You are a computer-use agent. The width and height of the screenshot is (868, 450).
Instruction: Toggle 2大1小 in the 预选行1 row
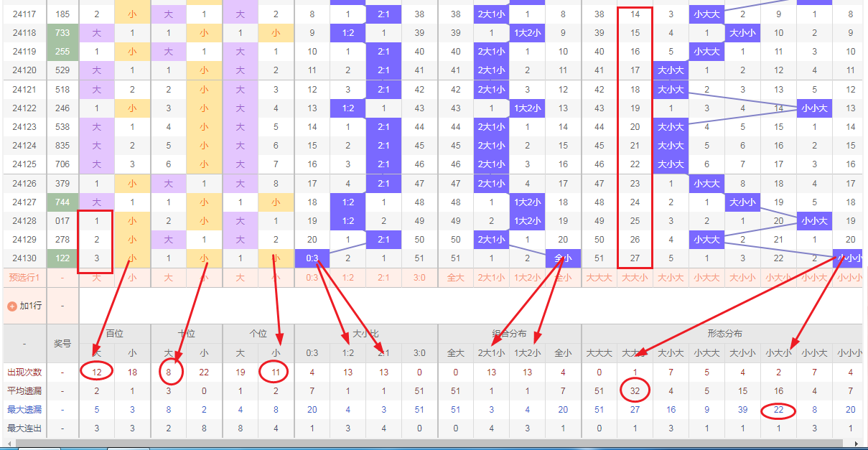click(492, 278)
